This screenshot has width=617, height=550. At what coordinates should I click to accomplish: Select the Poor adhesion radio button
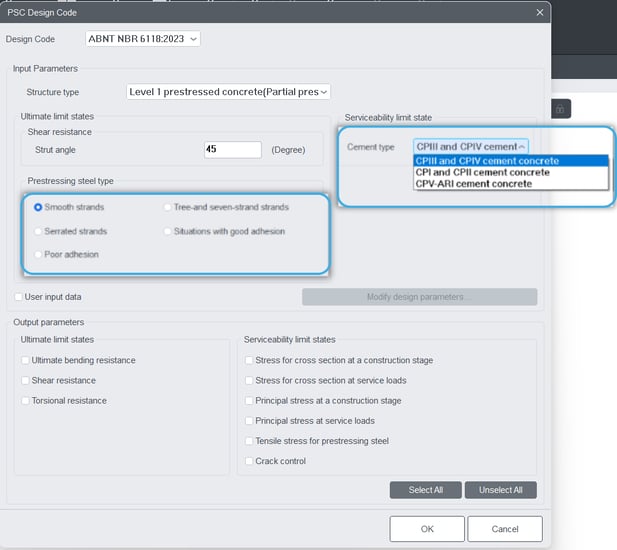[38, 255]
